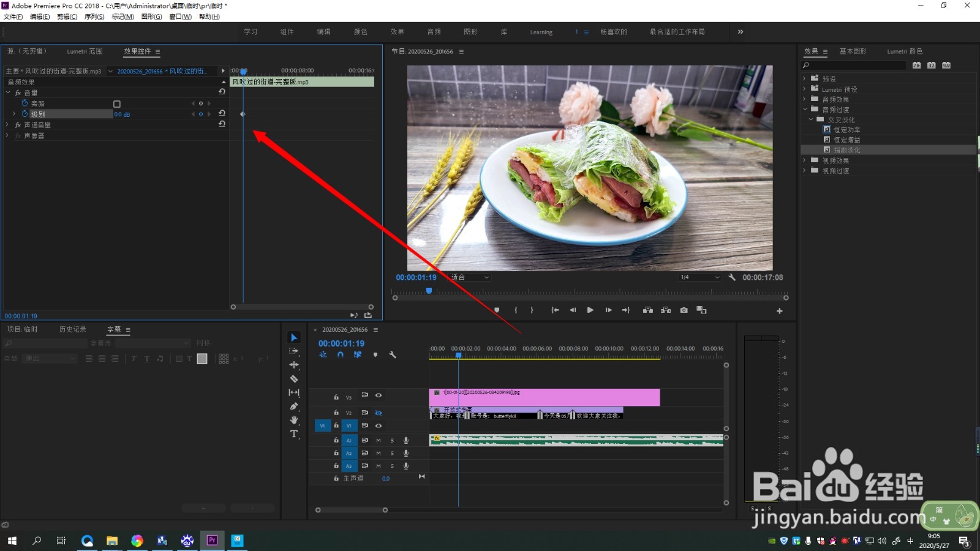This screenshot has width=980, height=551.
Task: Solo audio track A2
Action: [392, 453]
